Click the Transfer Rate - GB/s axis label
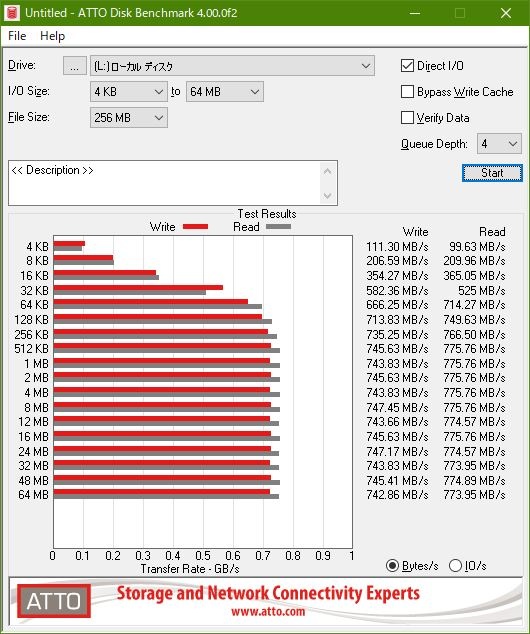Image resolution: width=530 pixels, height=634 pixels. tap(190, 569)
